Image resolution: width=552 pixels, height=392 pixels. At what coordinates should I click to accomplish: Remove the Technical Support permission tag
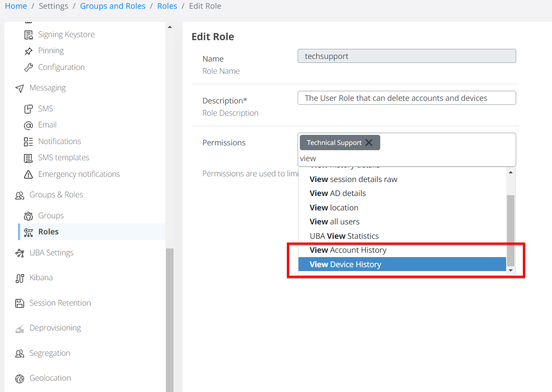369,142
